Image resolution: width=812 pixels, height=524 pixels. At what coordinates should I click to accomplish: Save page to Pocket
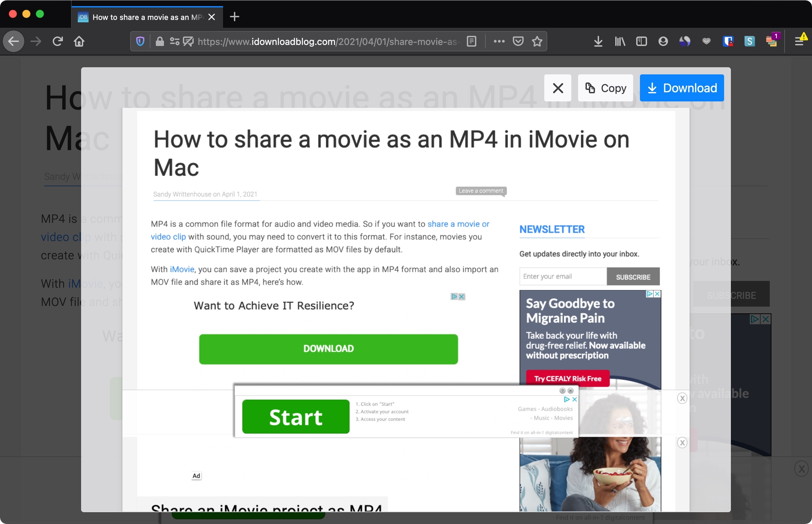pyautogui.click(x=518, y=42)
